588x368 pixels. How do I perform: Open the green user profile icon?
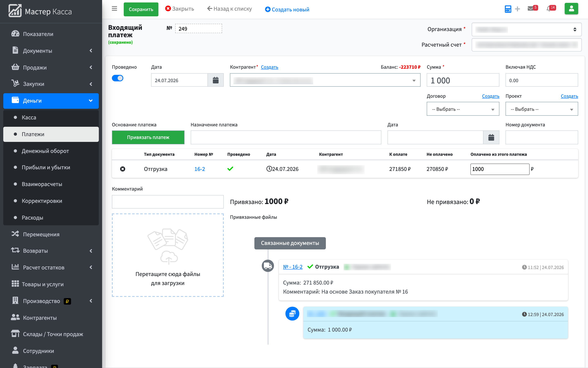tap(571, 9)
